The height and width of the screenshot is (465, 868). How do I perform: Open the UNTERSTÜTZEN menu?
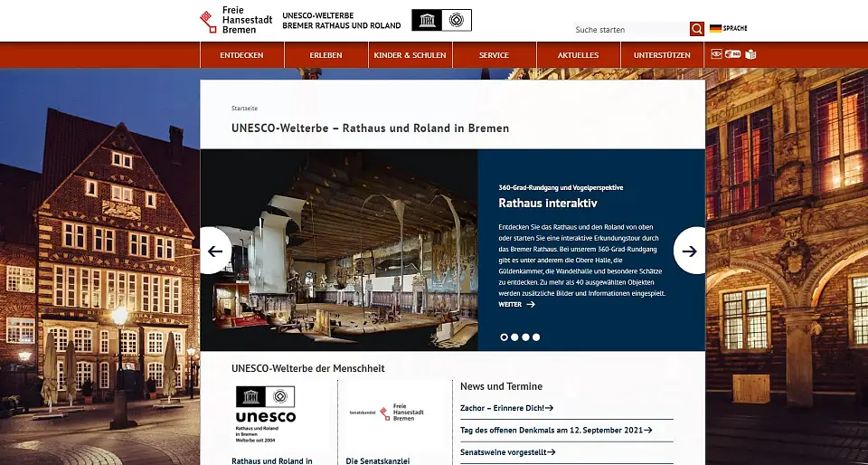tap(662, 55)
